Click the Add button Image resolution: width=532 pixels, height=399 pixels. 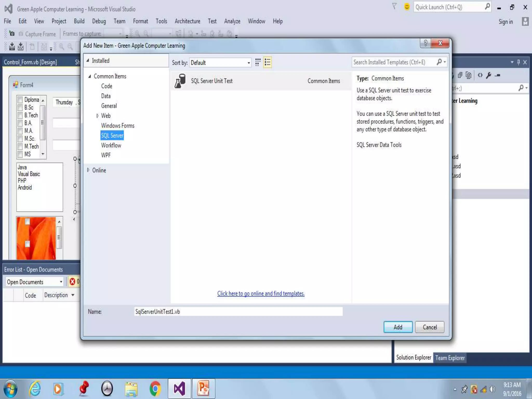[x=398, y=327]
